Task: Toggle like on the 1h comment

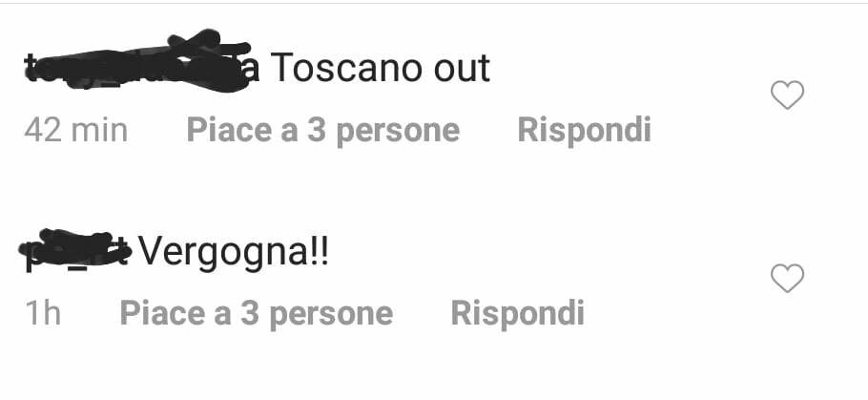Action: click(787, 278)
